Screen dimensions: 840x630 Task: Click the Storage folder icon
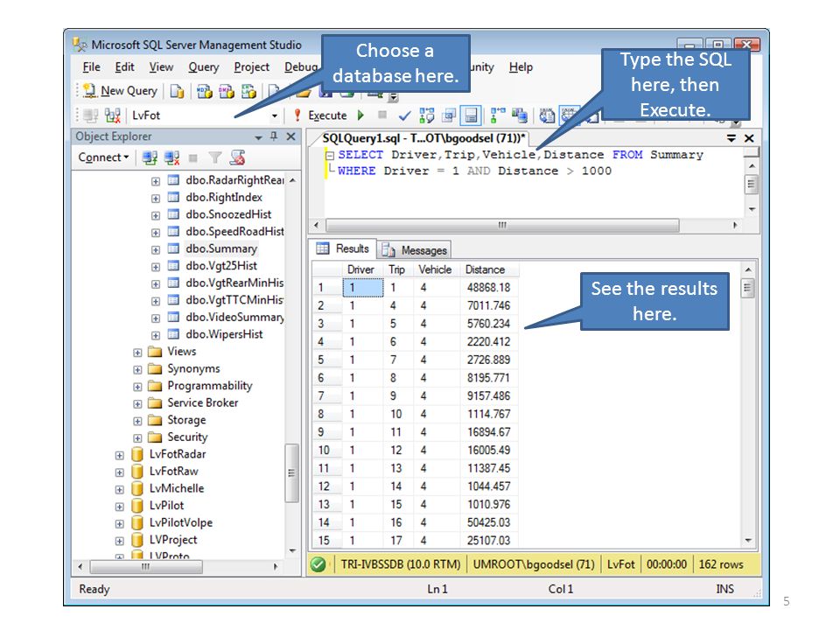point(155,420)
